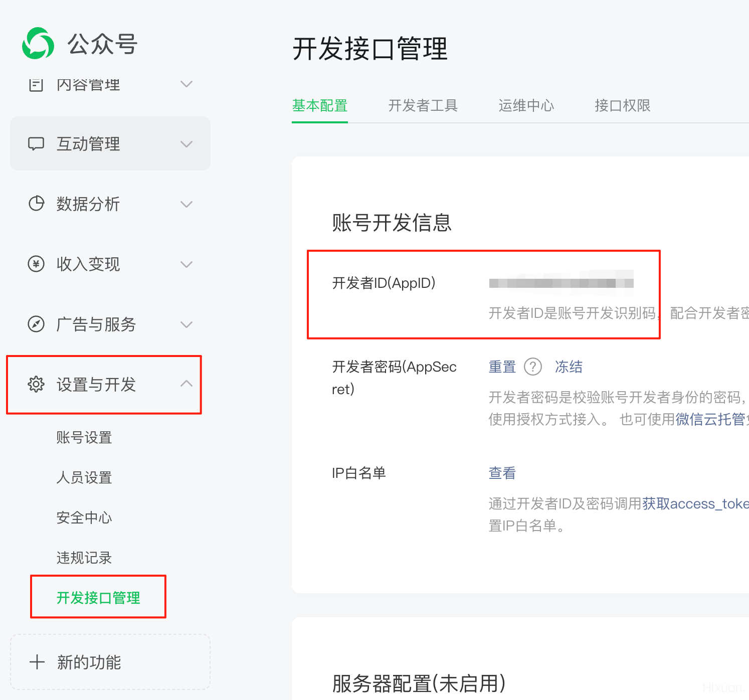
Task: Click the 互动管理 chat bubble icon
Action: click(36, 144)
